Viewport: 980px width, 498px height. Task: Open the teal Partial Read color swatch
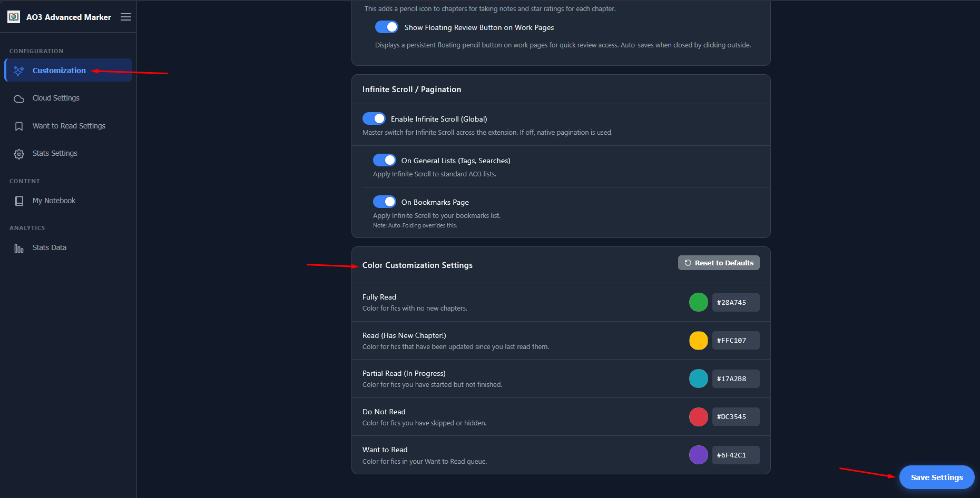(x=699, y=379)
